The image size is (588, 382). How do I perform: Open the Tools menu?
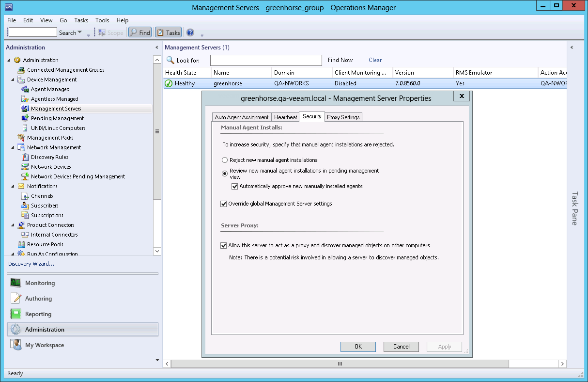102,20
